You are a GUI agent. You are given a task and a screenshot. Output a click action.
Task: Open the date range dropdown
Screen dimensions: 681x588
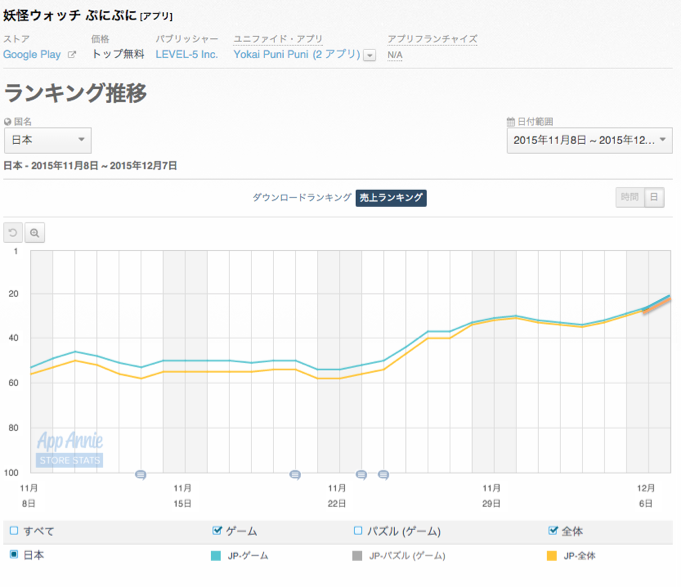coord(589,141)
